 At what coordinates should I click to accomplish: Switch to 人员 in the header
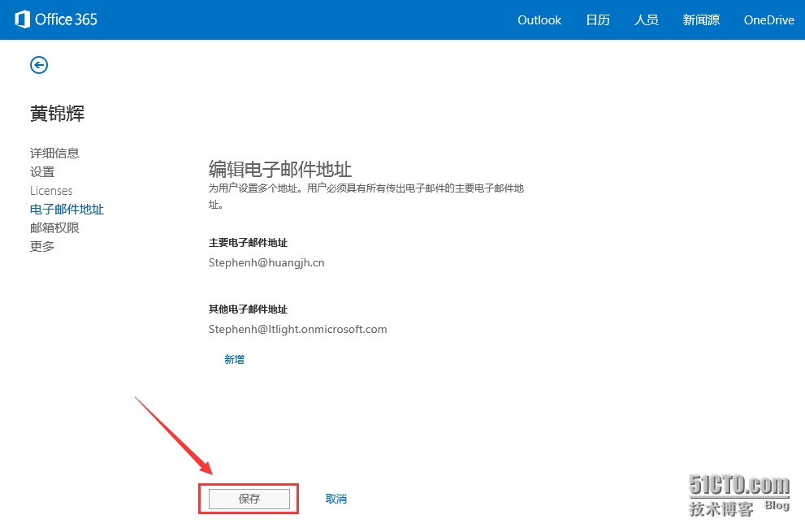coord(646,20)
